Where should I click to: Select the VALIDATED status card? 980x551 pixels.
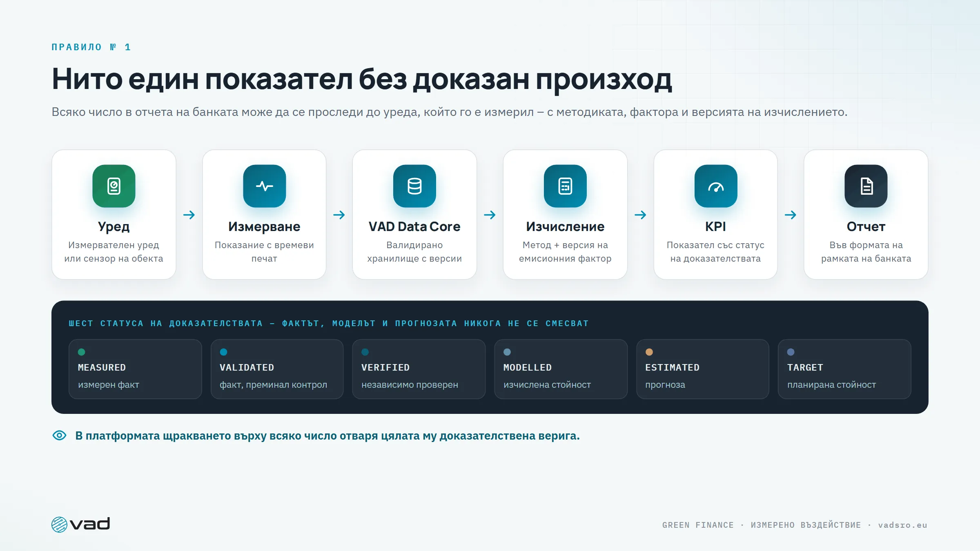[x=277, y=369]
